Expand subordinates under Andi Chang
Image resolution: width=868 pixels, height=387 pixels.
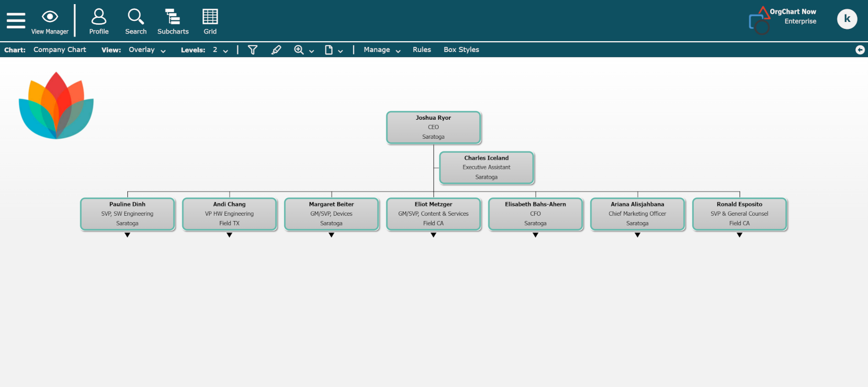229,235
